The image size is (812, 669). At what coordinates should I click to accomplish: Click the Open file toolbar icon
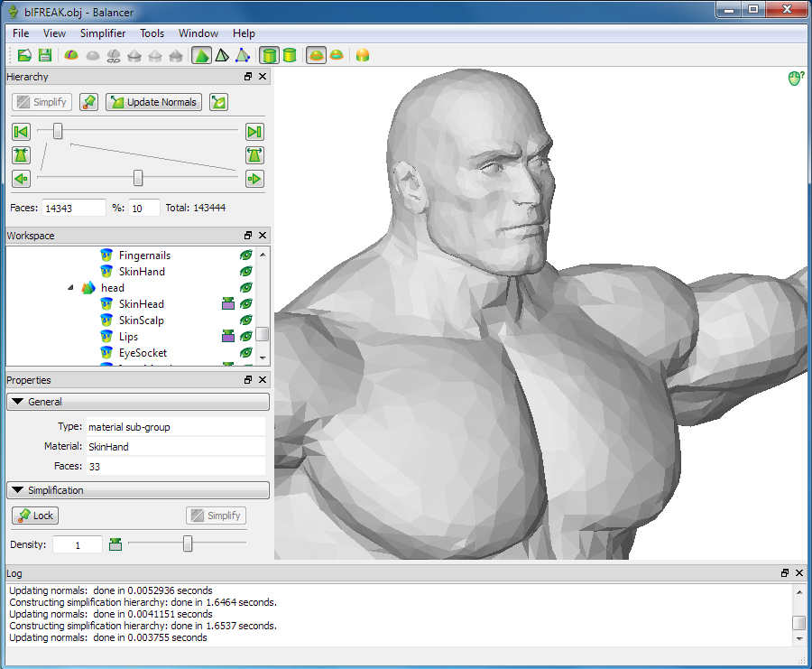tap(25, 56)
